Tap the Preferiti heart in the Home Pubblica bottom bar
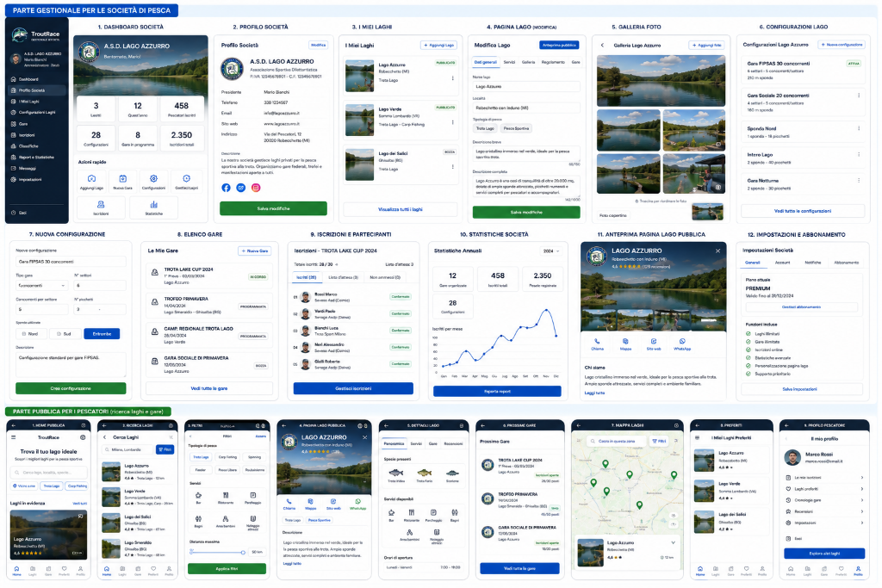 click(x=64, y=569)
